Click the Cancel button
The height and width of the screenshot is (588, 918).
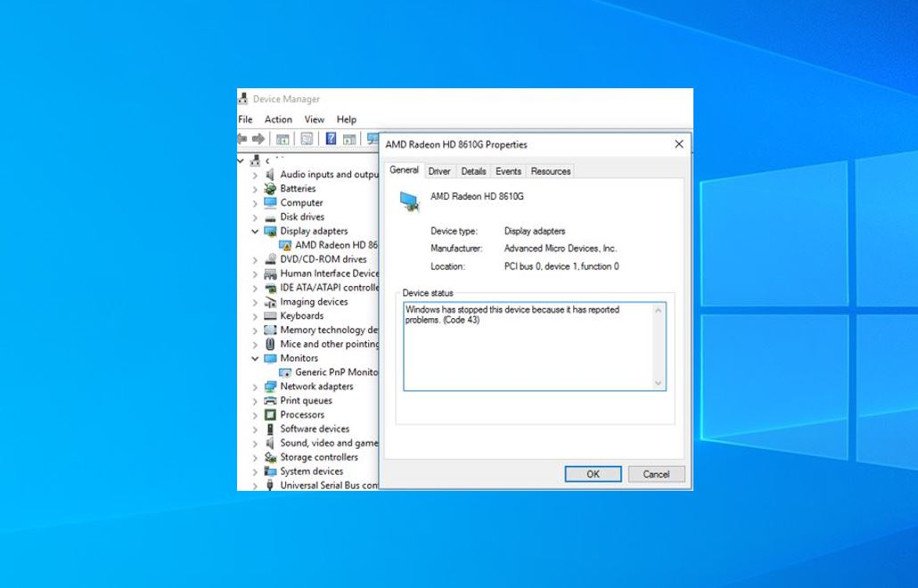point(656,473)
